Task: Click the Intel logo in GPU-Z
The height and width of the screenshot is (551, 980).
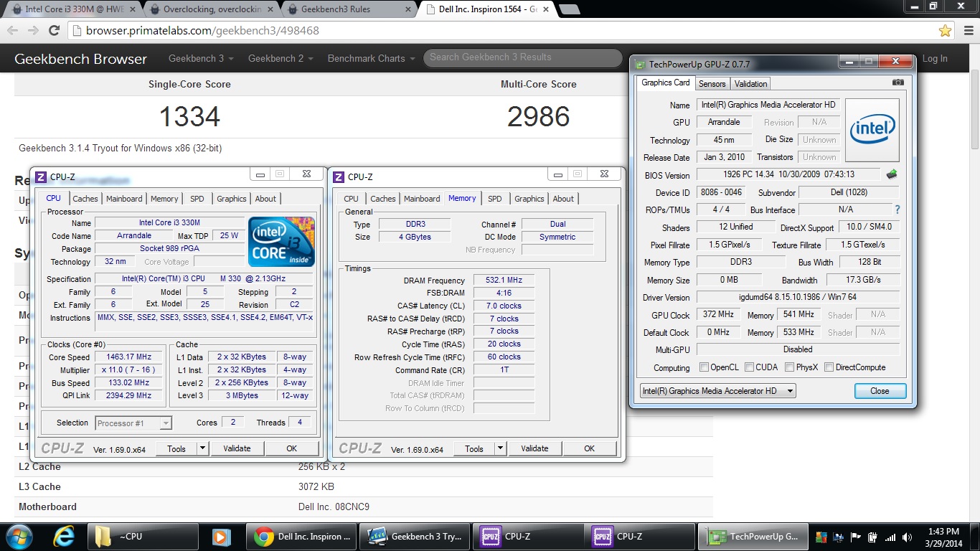Action: click(x=872, y=130)
